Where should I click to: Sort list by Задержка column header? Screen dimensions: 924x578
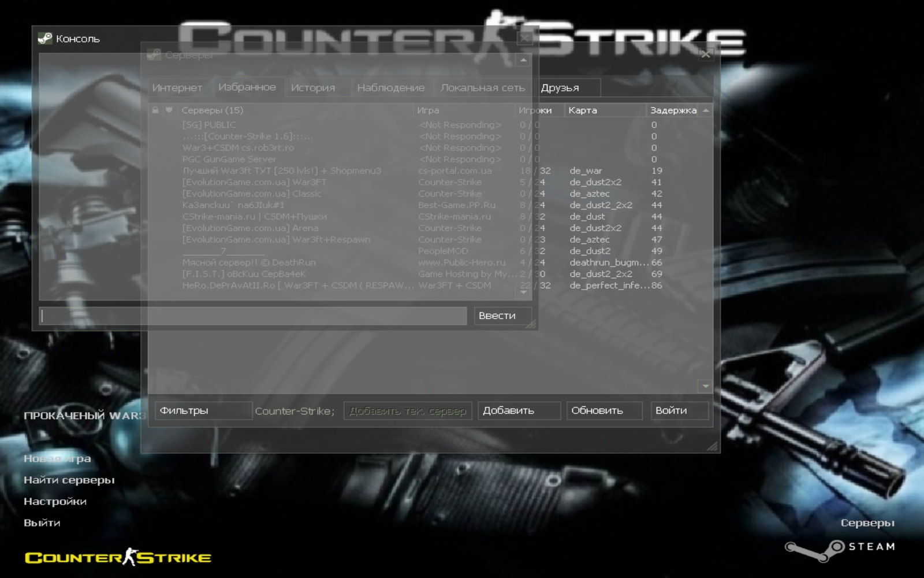(x=673, y=110)
